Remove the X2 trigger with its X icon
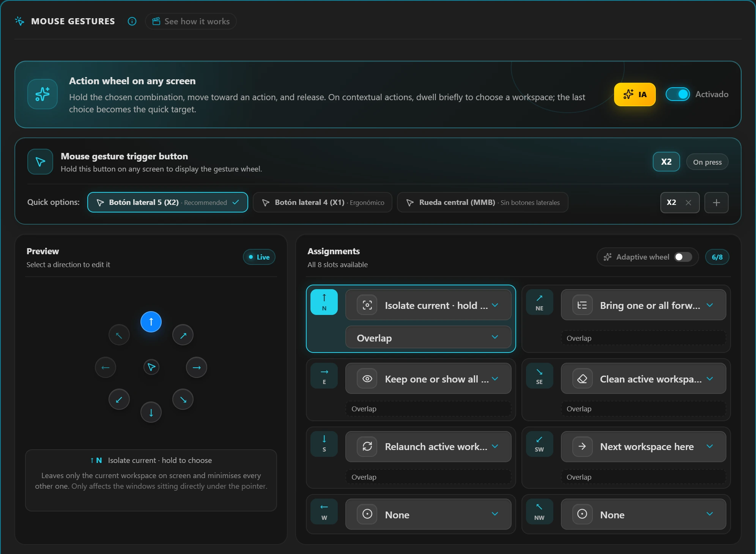This screenshot has height=554, width=756. click(x=688, y=203)
